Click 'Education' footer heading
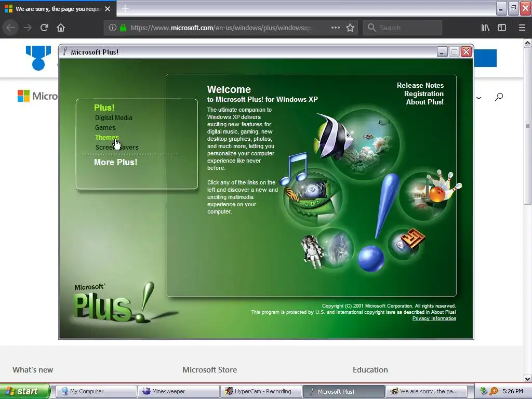The width and height of the screenshot is (532, 399). pos(370,370)
